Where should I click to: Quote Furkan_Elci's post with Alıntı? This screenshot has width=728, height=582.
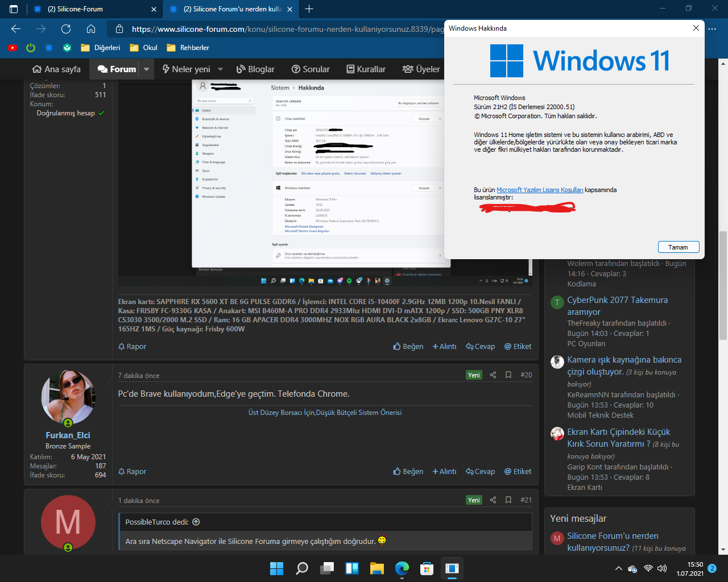pos(445,472)
